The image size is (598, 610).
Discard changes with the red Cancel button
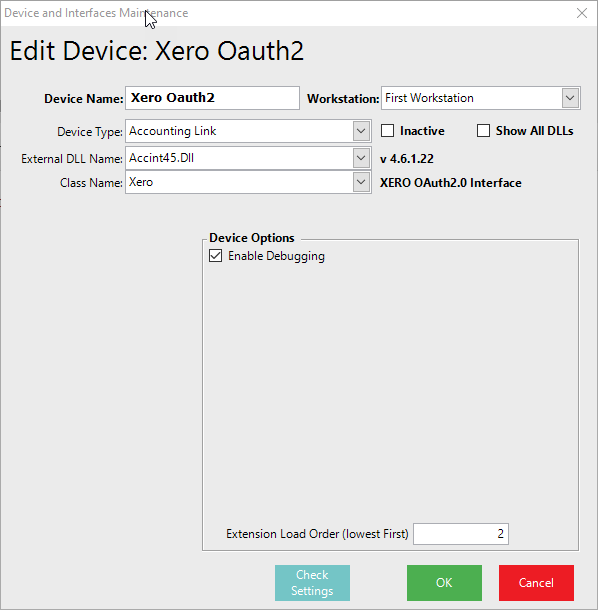coord(536,583)
